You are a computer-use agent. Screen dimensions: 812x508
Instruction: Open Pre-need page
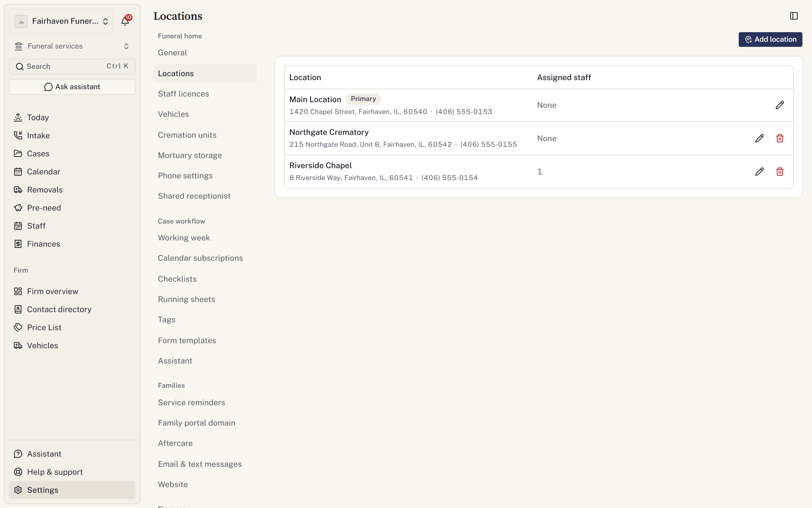tap(72, 208)
